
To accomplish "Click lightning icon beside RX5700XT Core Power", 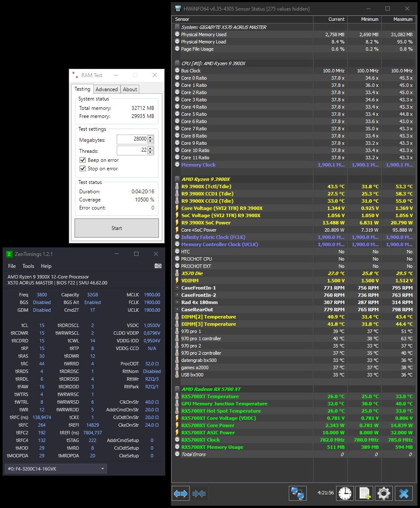I will coord(177,425).
